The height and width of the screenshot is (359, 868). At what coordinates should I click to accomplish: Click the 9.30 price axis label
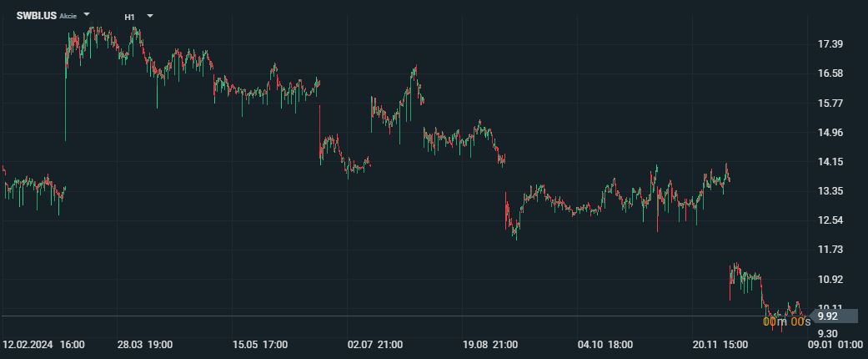[x=830, y=332]
